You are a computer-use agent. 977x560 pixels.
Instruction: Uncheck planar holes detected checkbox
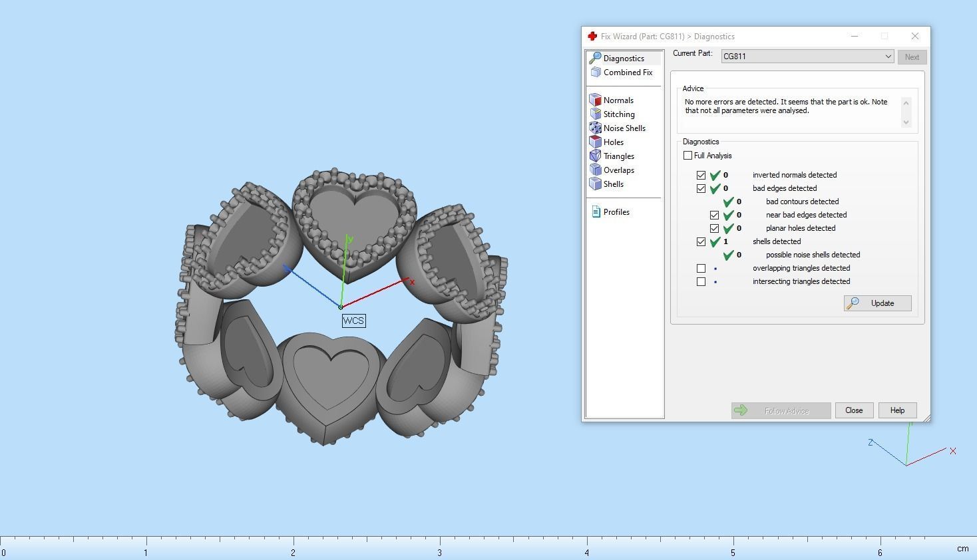click(x=714, y=229)
